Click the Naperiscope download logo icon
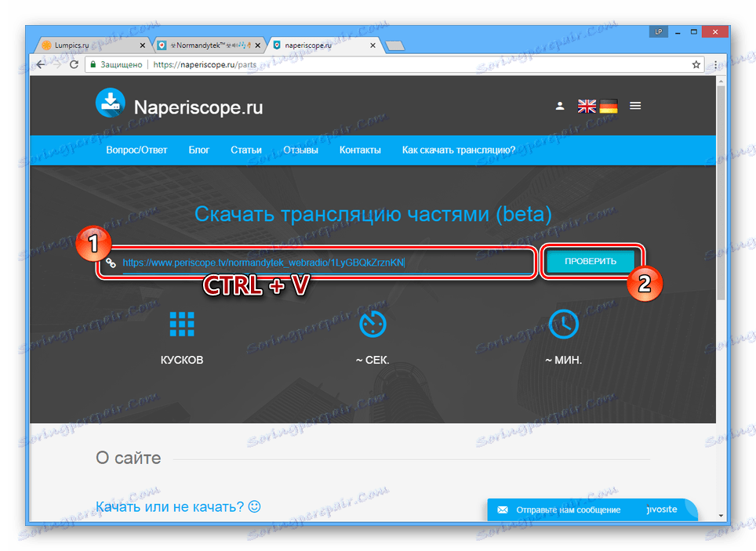Viewport: 756px width, 551px height. pos(110,103)
